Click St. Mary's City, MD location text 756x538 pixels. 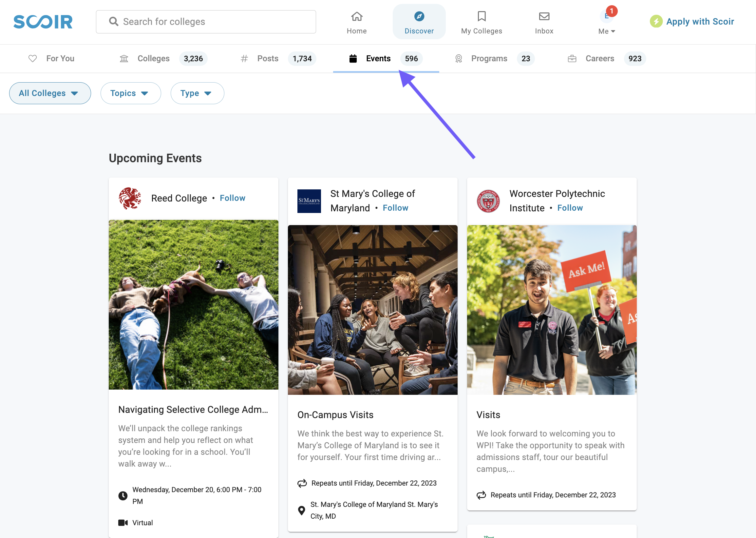coord(374,510)
